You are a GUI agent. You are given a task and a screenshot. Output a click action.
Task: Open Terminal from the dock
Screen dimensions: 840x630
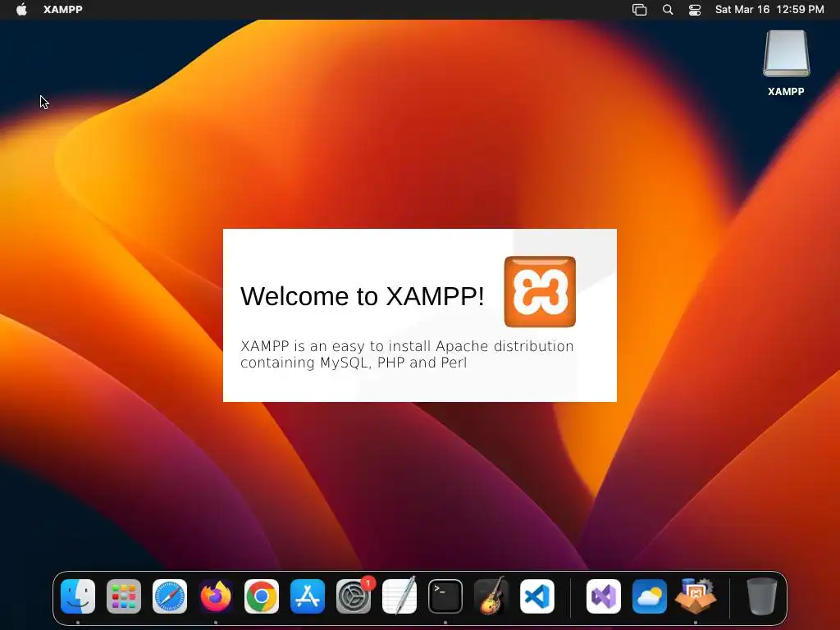[x=445, y=596]
